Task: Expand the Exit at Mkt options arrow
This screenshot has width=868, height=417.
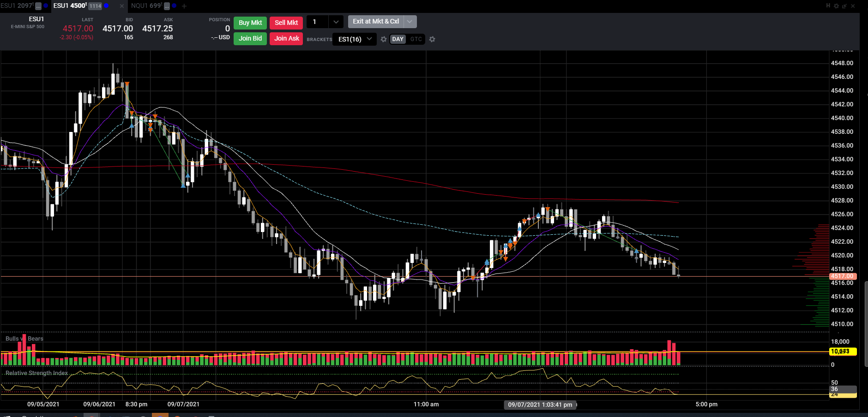Action: 410,21
